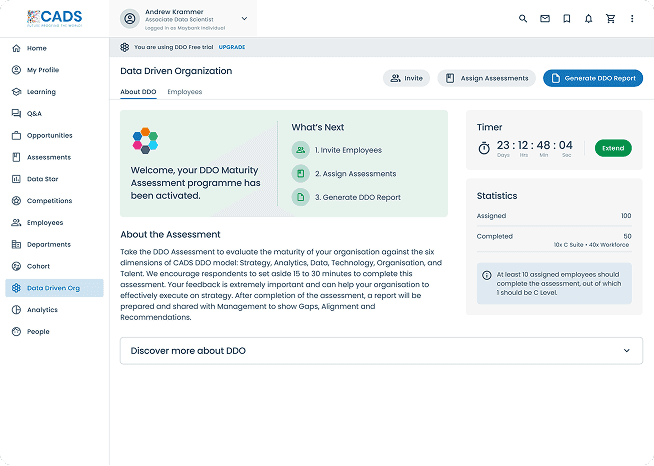This screenshot has height=466, width=654.
Task: Click the UPGRADE link in trial banner
Action: [232, 47]
